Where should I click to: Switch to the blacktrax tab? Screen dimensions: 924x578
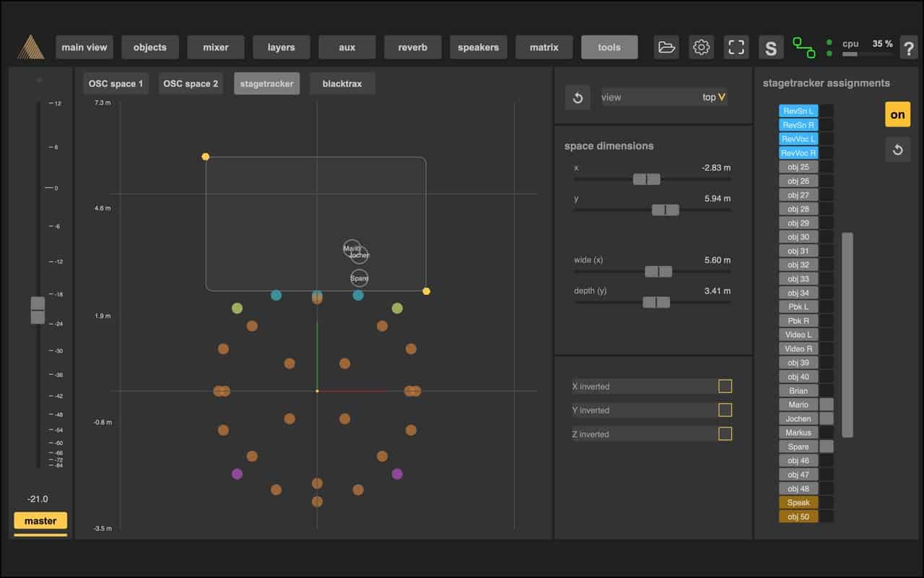pos(342,84)
